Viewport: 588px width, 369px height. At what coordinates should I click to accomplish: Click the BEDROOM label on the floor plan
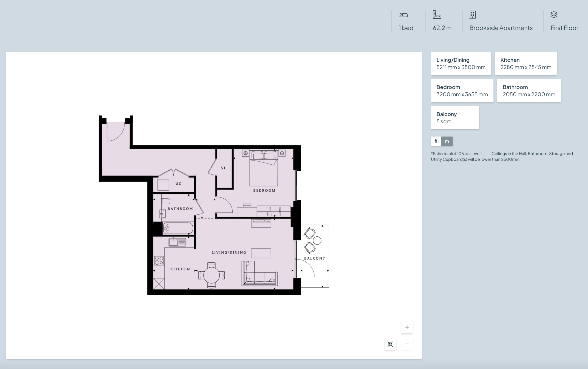pyautogui.click(x=264, y=191)
